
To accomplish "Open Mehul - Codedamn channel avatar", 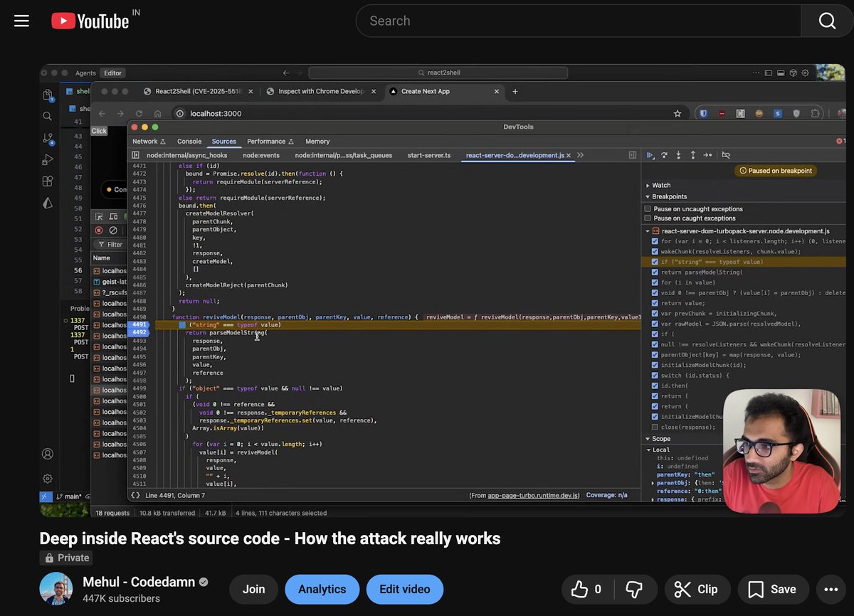I will click(x=56, y=589).
